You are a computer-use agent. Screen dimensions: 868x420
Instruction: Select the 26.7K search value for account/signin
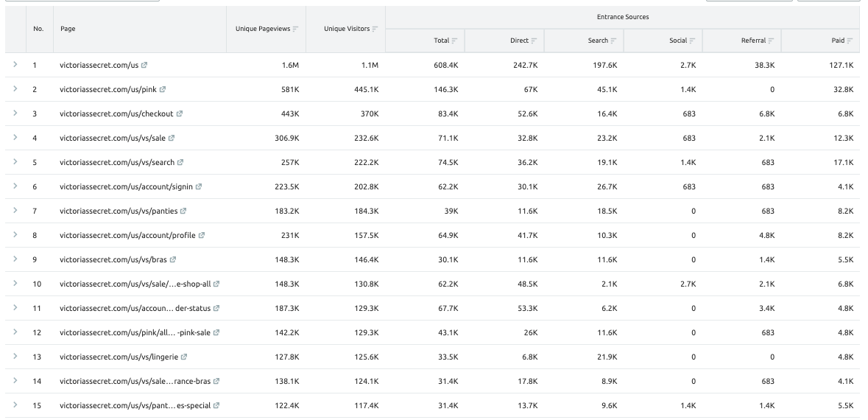point(607,186)
